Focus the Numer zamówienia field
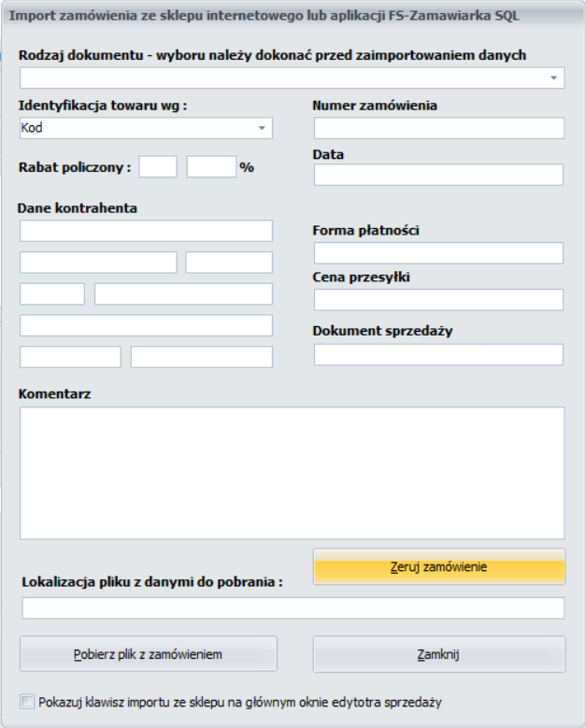 point(439,128)
